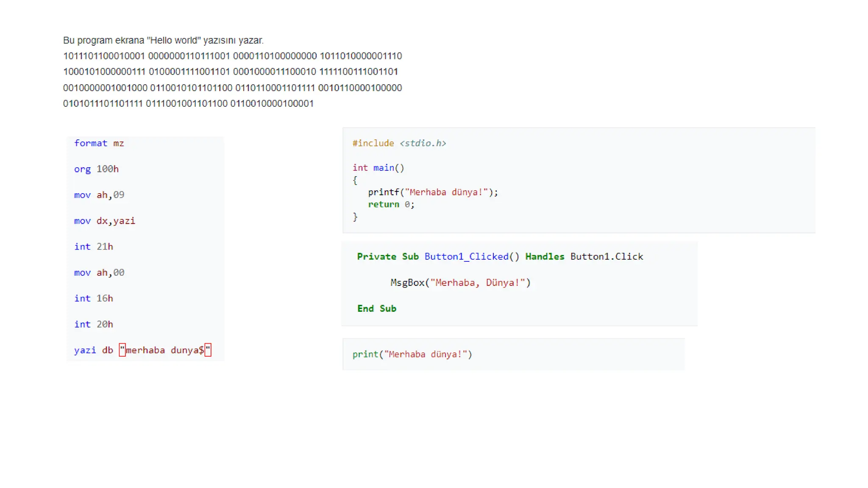The image size is (868, 488).
Task: Click the first binary line starting with 1011101100010001
Action: pos(232,56)
